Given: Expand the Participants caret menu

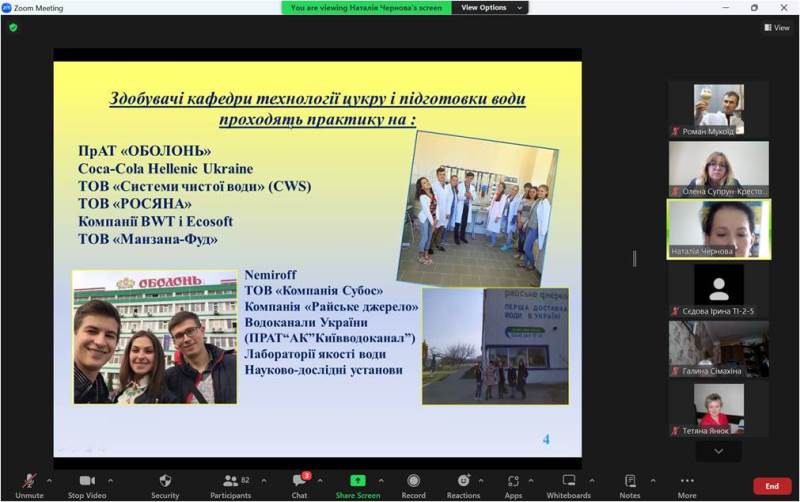Looking at the screenshot, I should pyautogui.click(x=264, y=481).
